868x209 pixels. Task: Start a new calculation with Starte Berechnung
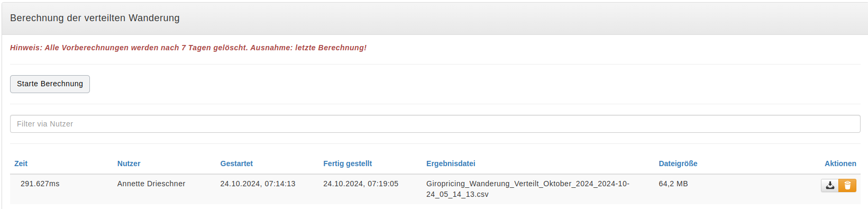tap(50, 84)
